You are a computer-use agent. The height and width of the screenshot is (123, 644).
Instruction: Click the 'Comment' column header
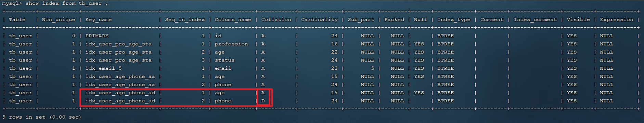(x=492, y=19)
